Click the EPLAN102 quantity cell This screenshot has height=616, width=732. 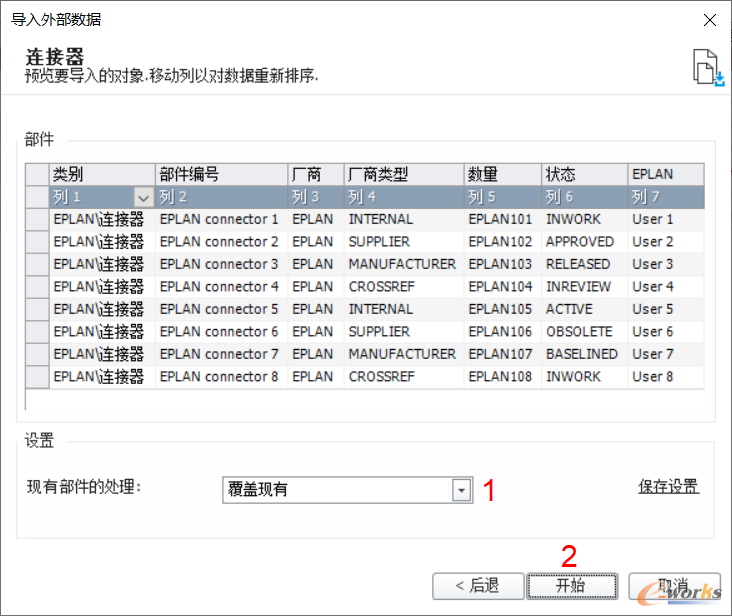click(503, 242)
